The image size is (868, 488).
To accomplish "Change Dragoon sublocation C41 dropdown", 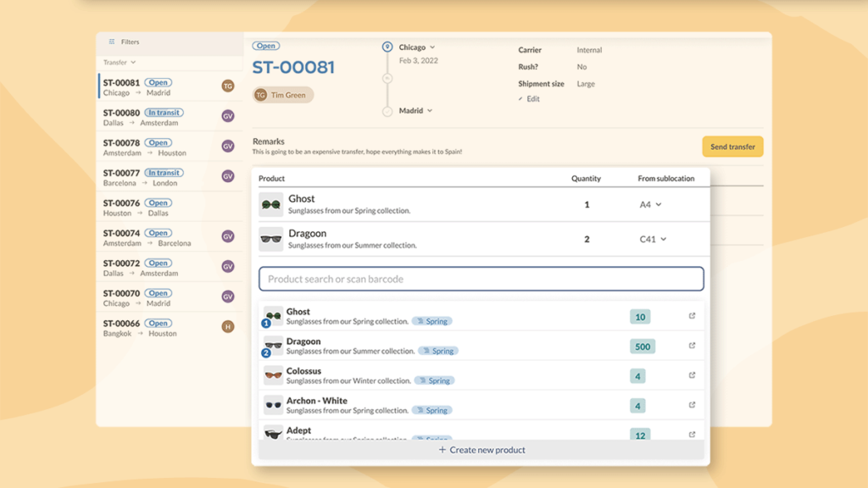I will tap(654, 239).
